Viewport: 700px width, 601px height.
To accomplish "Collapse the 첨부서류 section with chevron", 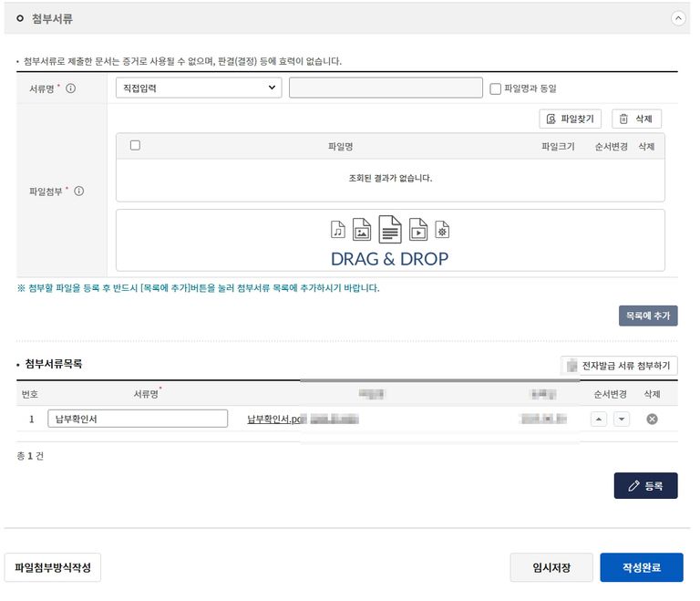I will click(x=677, y=17).
